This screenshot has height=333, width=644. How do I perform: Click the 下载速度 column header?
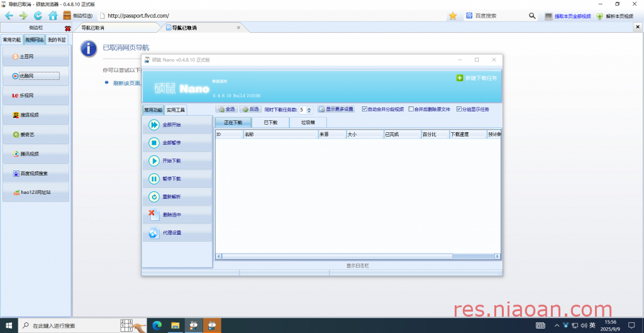[x=468, y=134]
